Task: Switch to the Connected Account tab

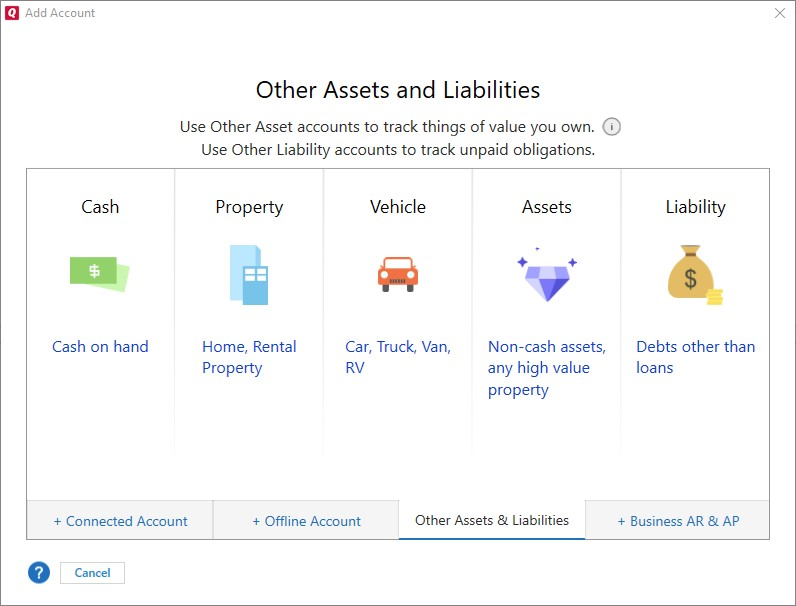Action: [120, 521]
